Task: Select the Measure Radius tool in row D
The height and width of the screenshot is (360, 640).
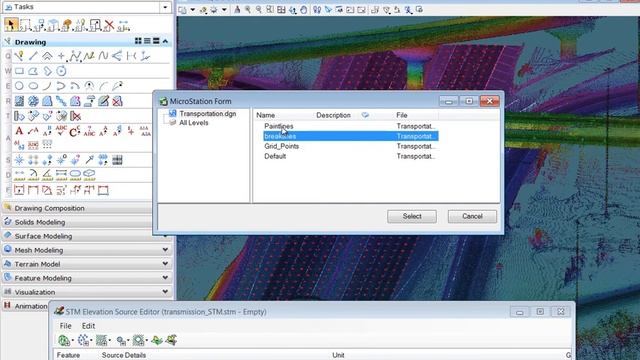Action: [x=33, y=176]
